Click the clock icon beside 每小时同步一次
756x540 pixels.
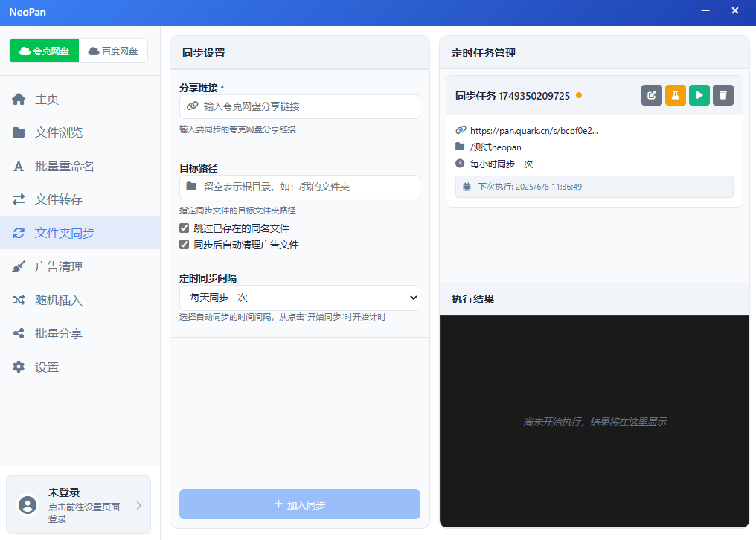[460, 164]
